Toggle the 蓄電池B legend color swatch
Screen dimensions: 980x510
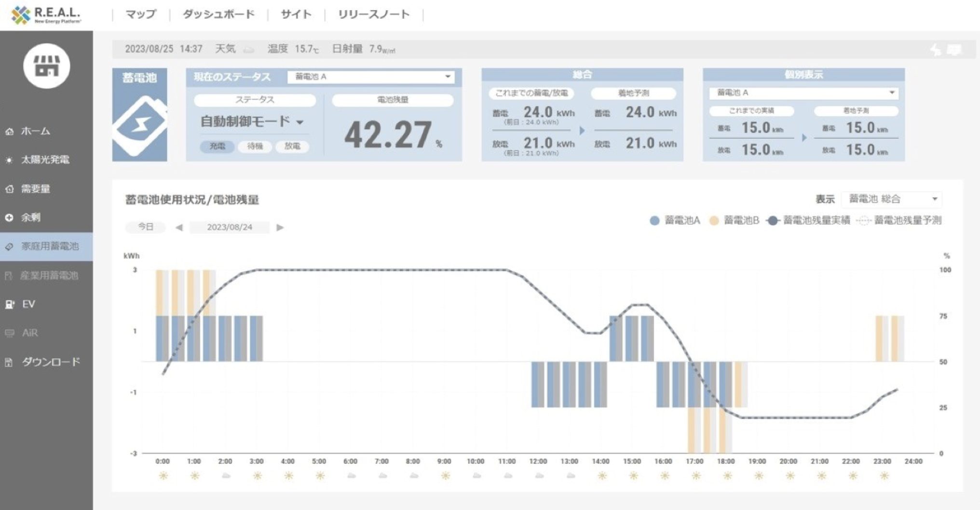[x=714, y=221]
